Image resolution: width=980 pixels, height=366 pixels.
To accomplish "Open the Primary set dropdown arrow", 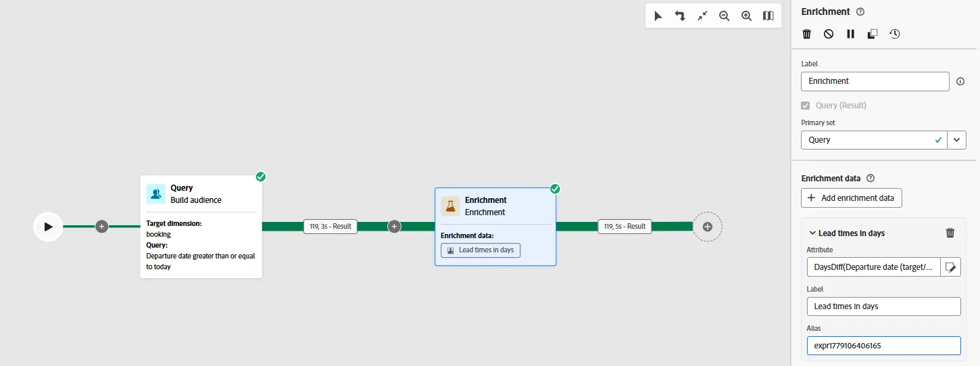I will [956, 140].
